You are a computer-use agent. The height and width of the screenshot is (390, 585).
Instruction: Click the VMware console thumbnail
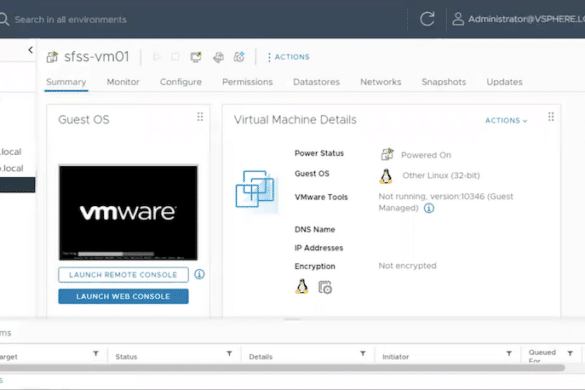tap(128, 213)
